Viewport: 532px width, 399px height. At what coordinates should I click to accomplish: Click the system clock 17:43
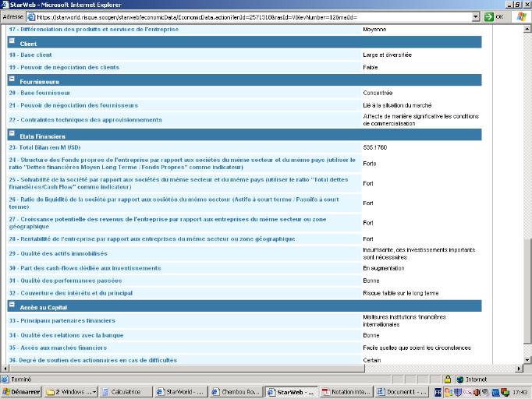pos(520,393)
